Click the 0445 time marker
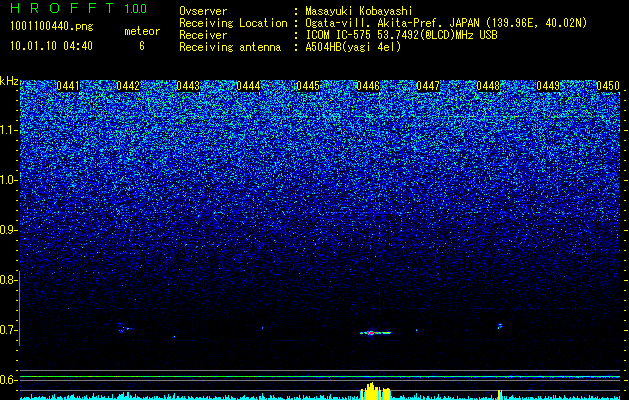The width and height of the screenshot is (629, 400). point(308,86)
